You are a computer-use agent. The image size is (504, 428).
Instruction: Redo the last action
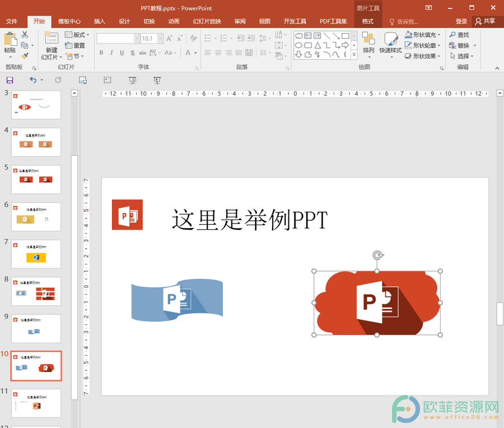pyautogui.click(x=58, y=80)
